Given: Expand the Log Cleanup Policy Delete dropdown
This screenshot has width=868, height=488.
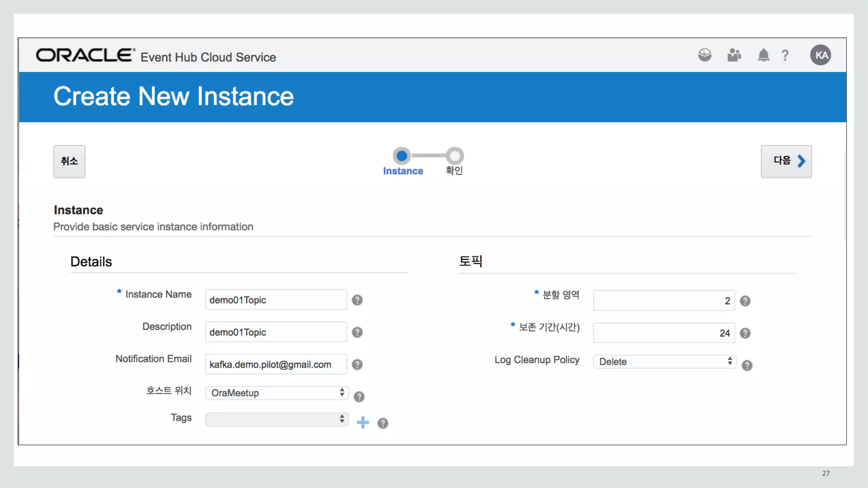Looking at the screenshot, I should click(665, 362).
